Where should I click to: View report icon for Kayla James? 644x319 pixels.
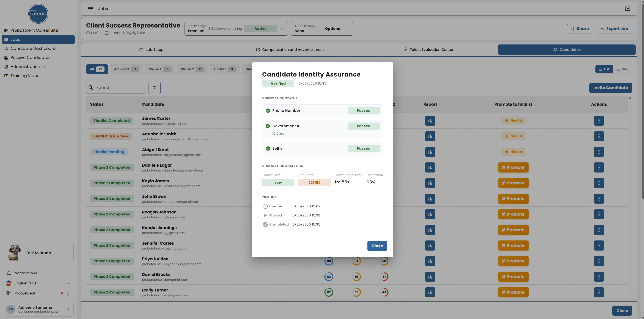(430, 183)
